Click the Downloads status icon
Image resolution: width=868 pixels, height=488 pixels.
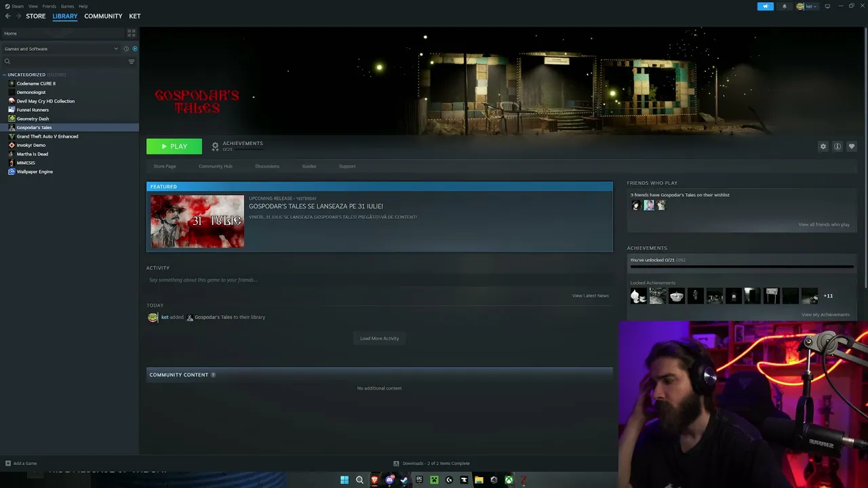396,464
